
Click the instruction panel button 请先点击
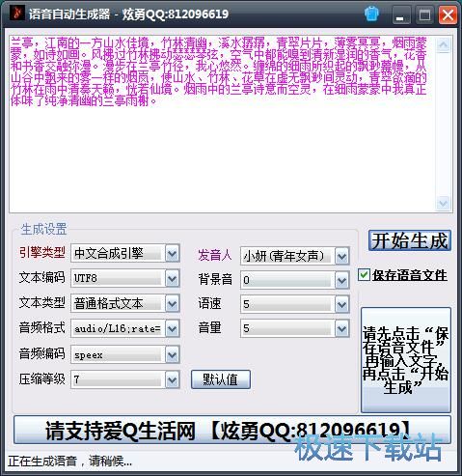(x=406, y=360)
